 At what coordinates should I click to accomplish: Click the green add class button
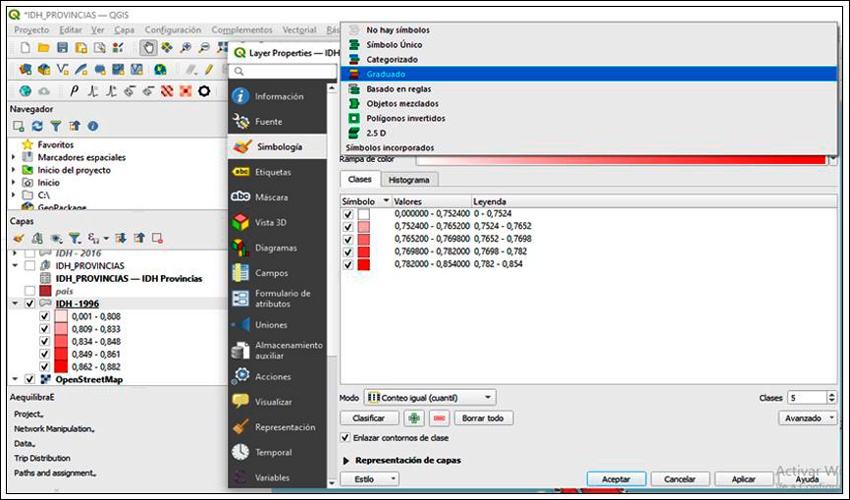[x=414, y=418]
